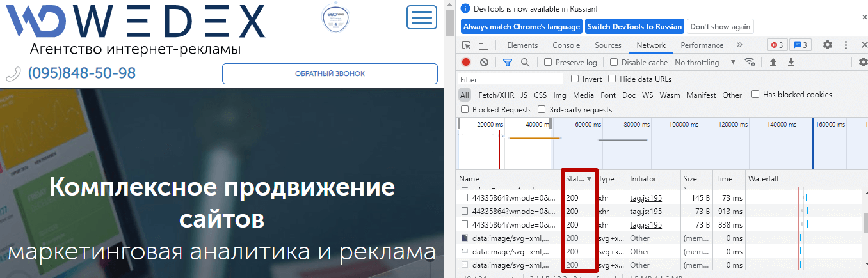Open network conditions Wi-Fi icon
Image resolution: width=868 pixels, height=278 pixels.
750,63
